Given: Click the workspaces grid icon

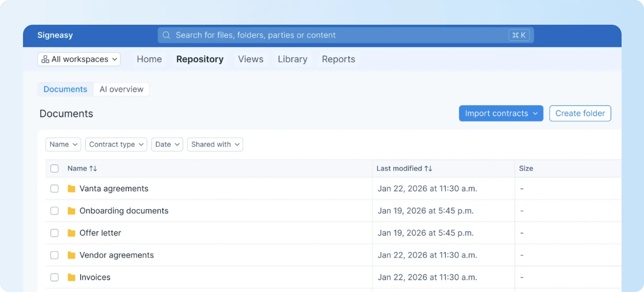Looking at the screenshot, I should [x=45, y=59].
